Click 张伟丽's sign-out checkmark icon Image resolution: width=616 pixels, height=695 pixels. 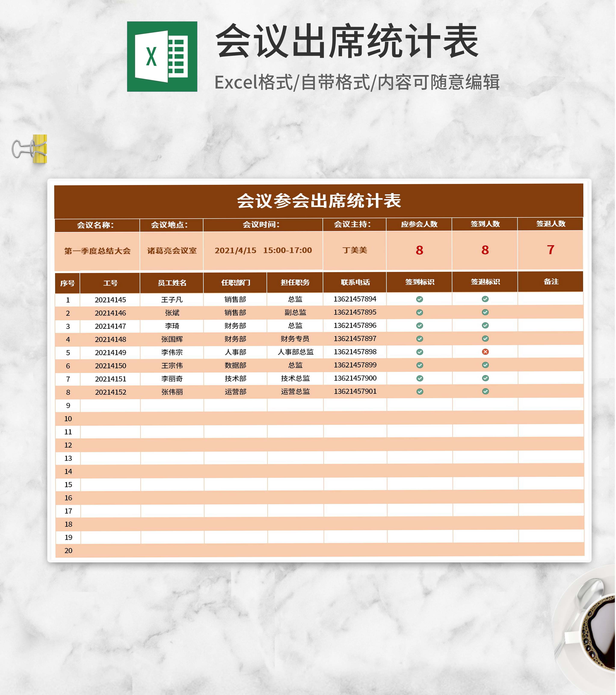coord(486,391)
